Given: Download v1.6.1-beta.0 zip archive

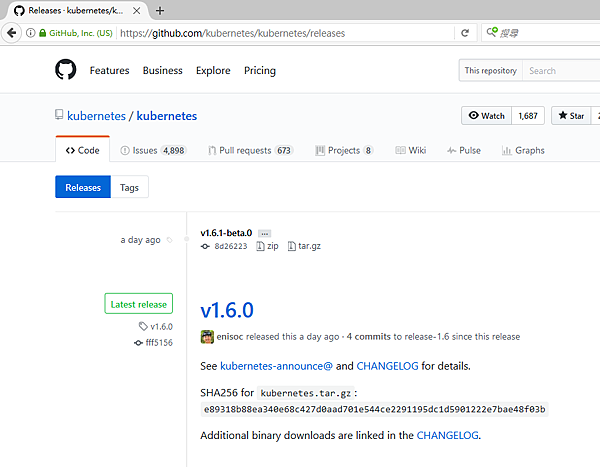Looking at the screenshot, I should click(x=267, y=246).
